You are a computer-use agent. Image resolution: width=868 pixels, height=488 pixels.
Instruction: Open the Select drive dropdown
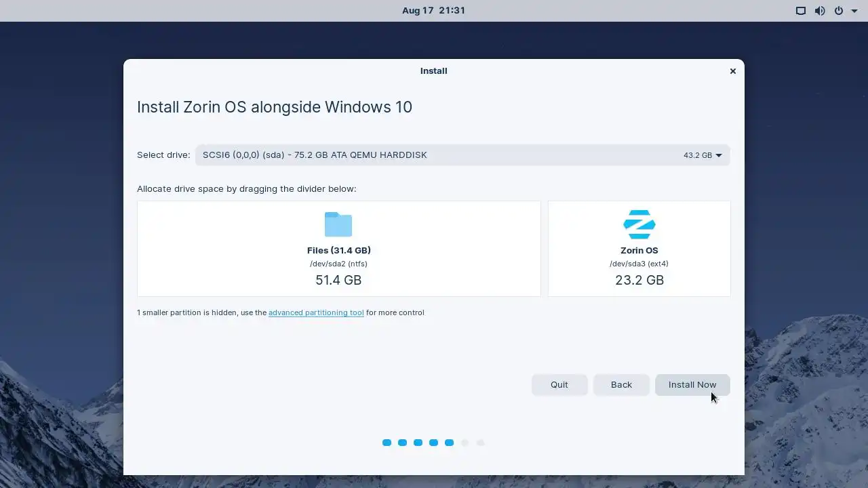coord(462,155)
